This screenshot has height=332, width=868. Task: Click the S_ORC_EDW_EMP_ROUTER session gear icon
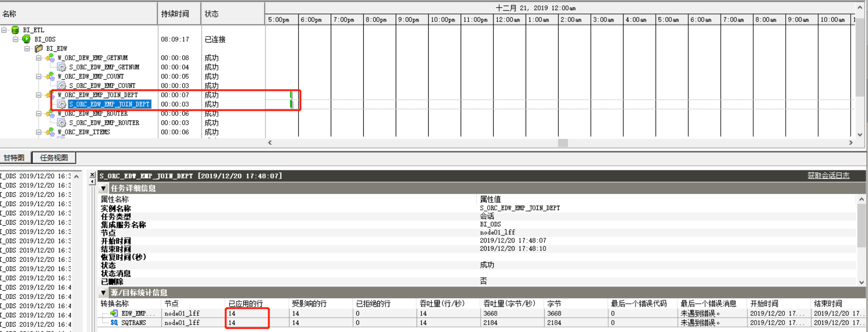click(x=62, y=123)
